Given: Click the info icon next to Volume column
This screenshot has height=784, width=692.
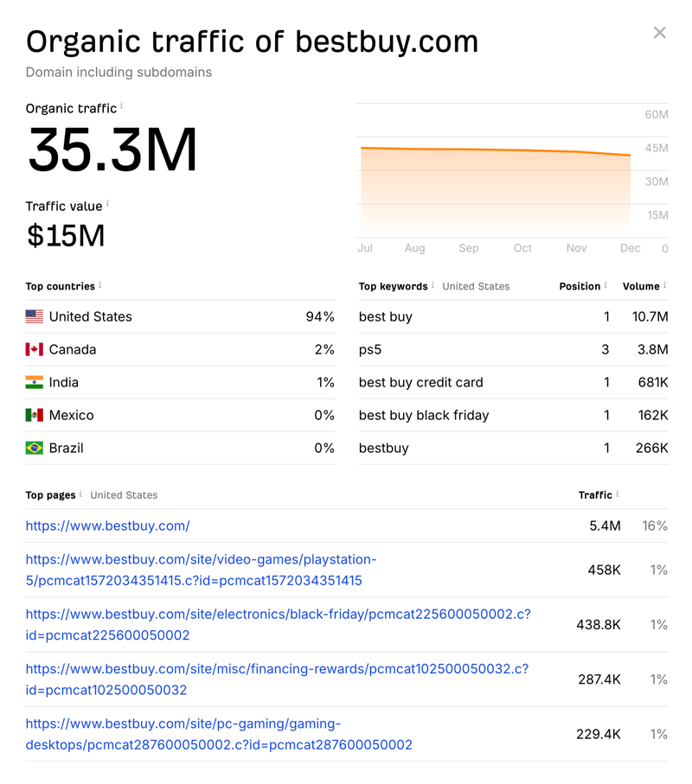Looking at the screenshot, I should pos(665,285).
